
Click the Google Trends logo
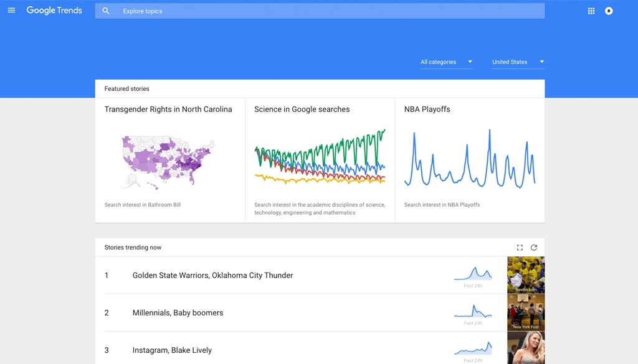click(x=54, y=11)
